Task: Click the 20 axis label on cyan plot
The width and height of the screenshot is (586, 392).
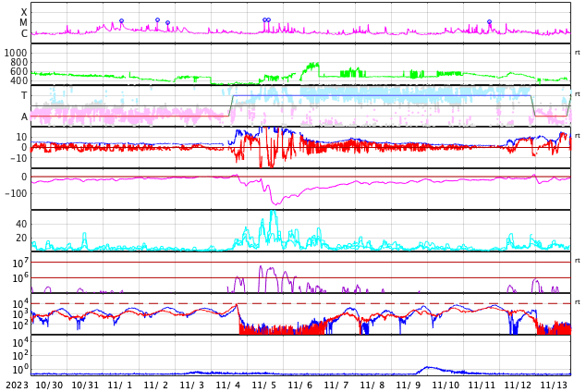Action: [x=21, y=238]
